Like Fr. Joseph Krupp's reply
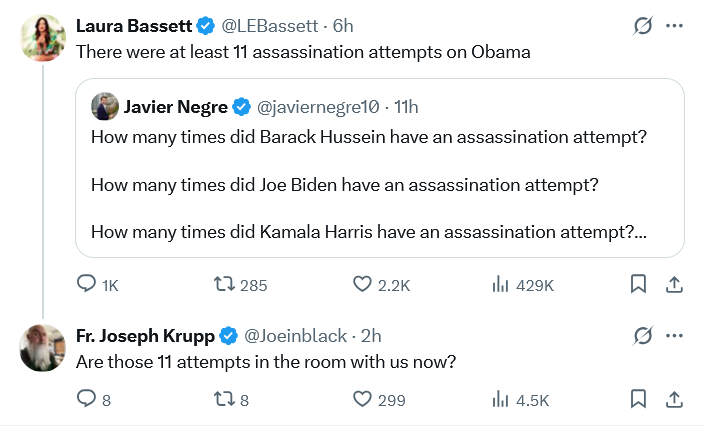704x436 pixels. point(364,400)
